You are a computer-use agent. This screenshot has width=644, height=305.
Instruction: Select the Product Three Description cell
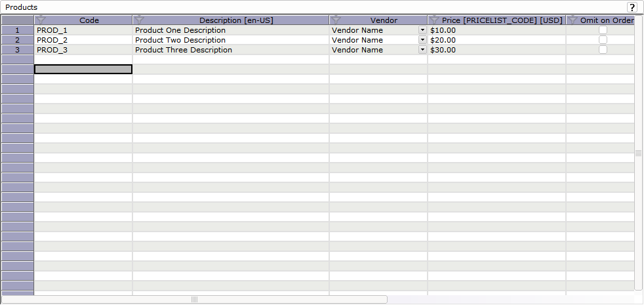(x=231, y=50)
